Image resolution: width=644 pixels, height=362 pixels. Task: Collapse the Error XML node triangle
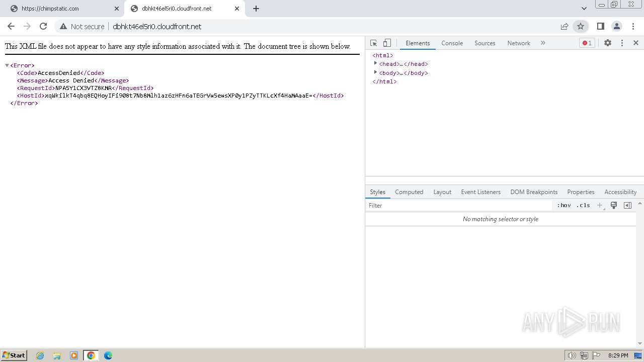(7, 65)
